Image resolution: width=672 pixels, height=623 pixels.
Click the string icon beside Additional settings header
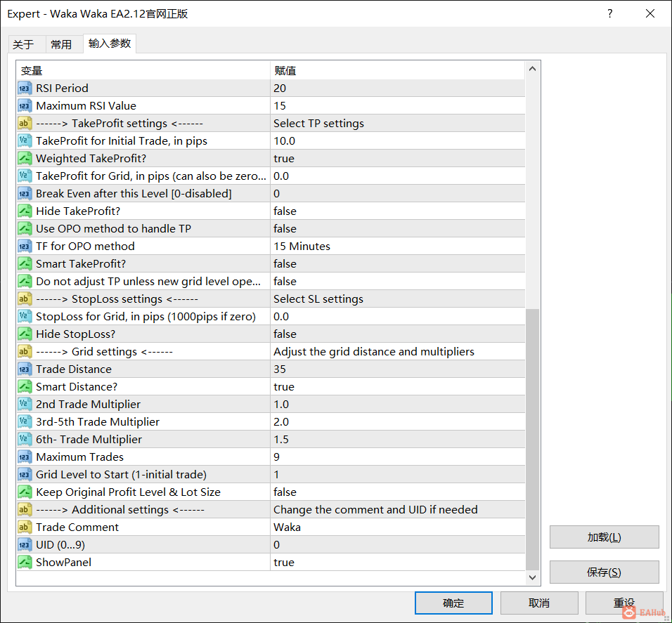25,509
